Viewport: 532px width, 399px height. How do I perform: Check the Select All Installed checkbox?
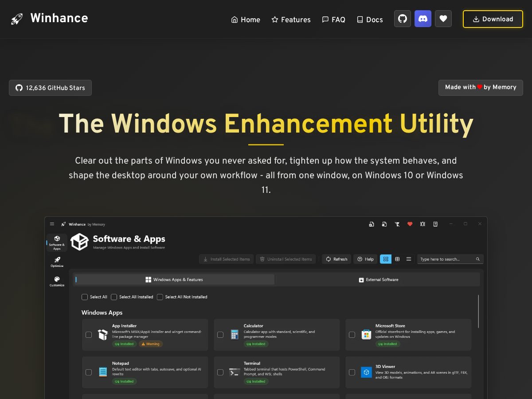(114, 297)
